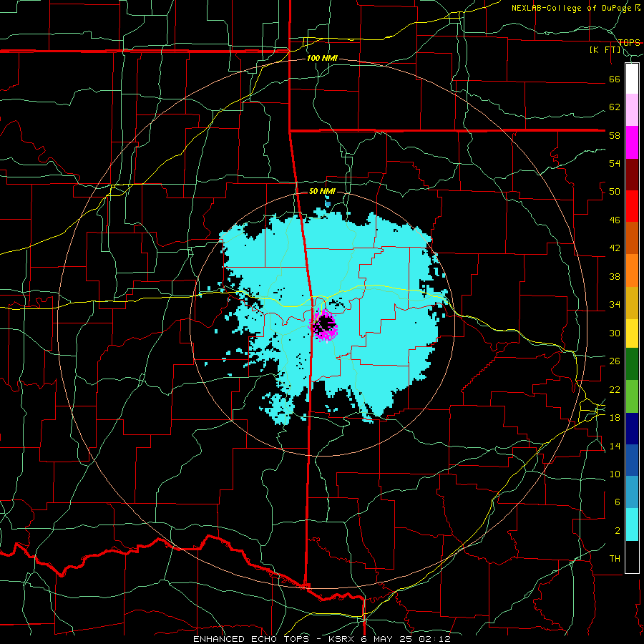
Task: Click the "TOPS" legend title
Action: 629,42
